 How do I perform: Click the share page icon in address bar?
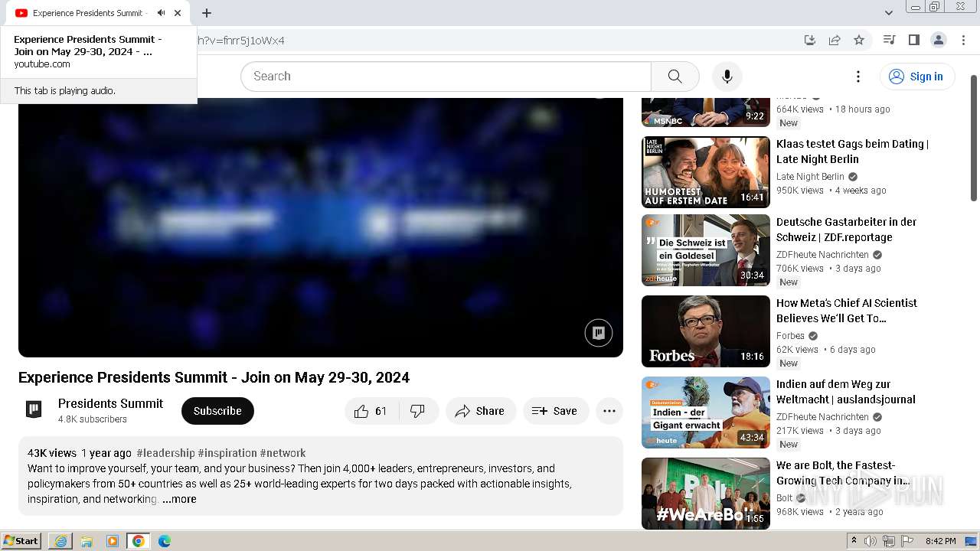(x=835, y=41)
